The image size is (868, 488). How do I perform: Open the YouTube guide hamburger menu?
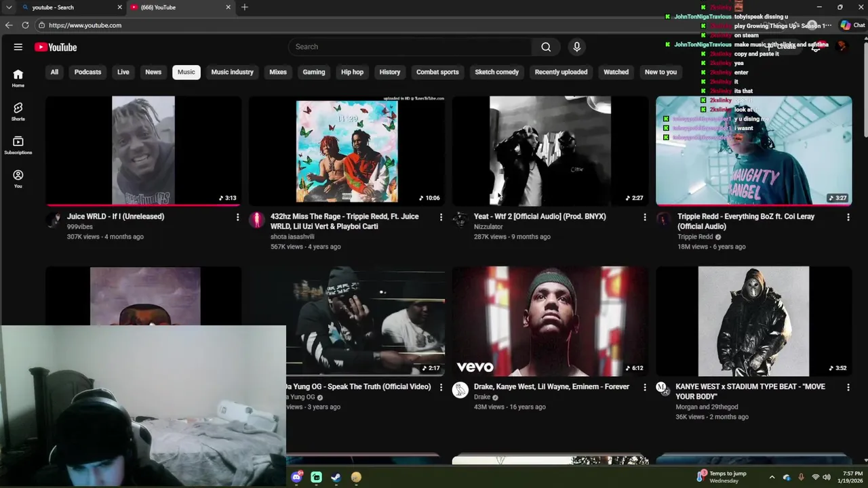coord(18,47)
